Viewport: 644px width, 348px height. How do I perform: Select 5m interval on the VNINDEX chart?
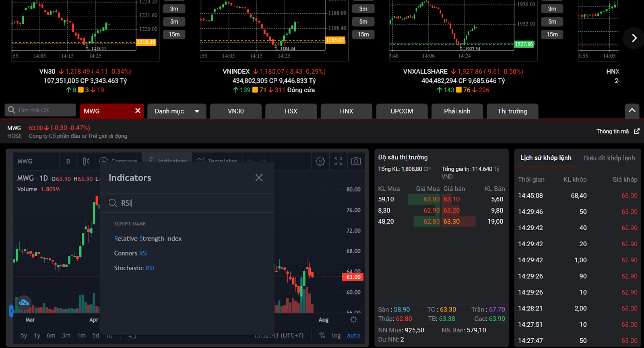[363, 22]
